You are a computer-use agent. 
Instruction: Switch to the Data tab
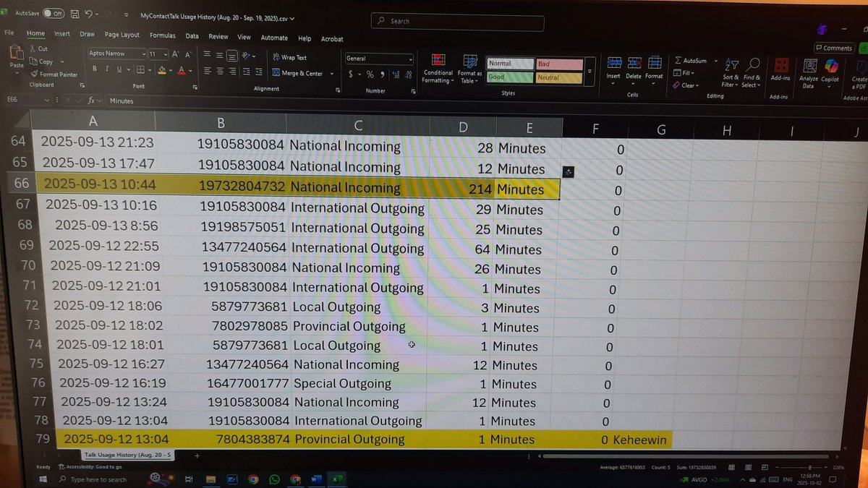tap(192, 35)
